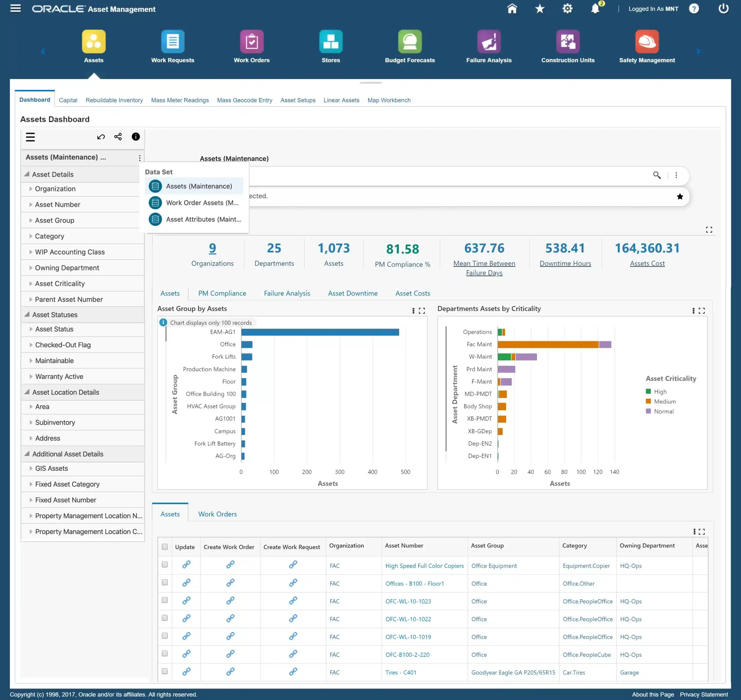
Task: Click the logout power icon
Action: coord(723,9)
